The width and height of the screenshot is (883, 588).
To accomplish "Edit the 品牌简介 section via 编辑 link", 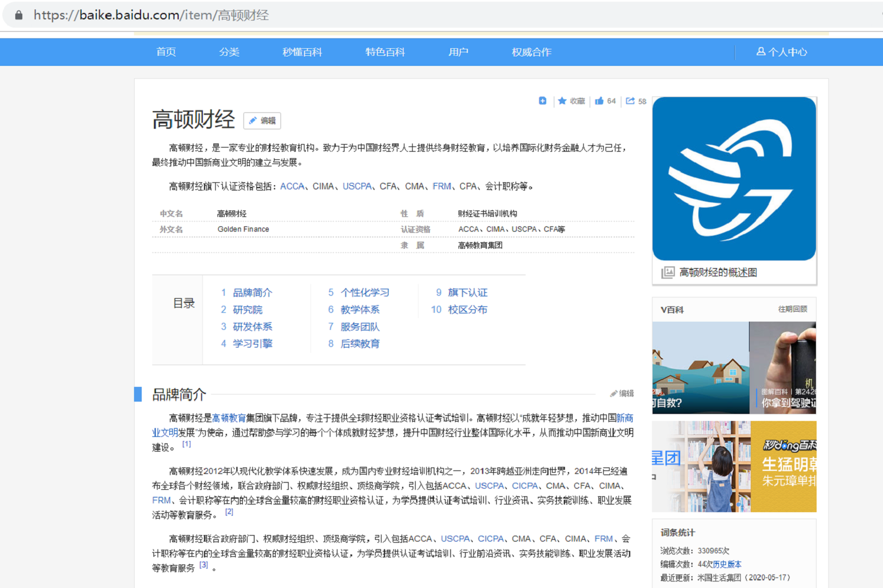I will [x=622, y=393].
